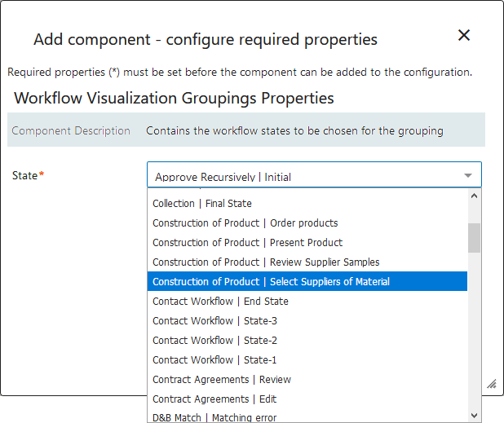Image resolution: width=504 pixels, height=423 pixels.
Task: Click the Component Description text row
Action: [294, 130]
